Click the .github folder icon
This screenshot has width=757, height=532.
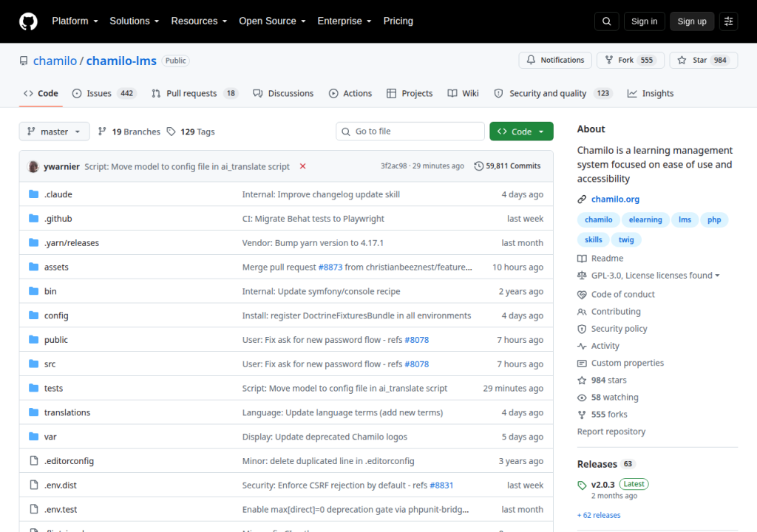33,218
